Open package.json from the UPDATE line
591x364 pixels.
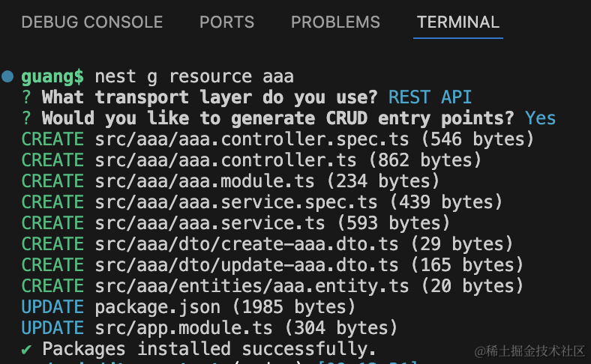[x=158, y=307]
